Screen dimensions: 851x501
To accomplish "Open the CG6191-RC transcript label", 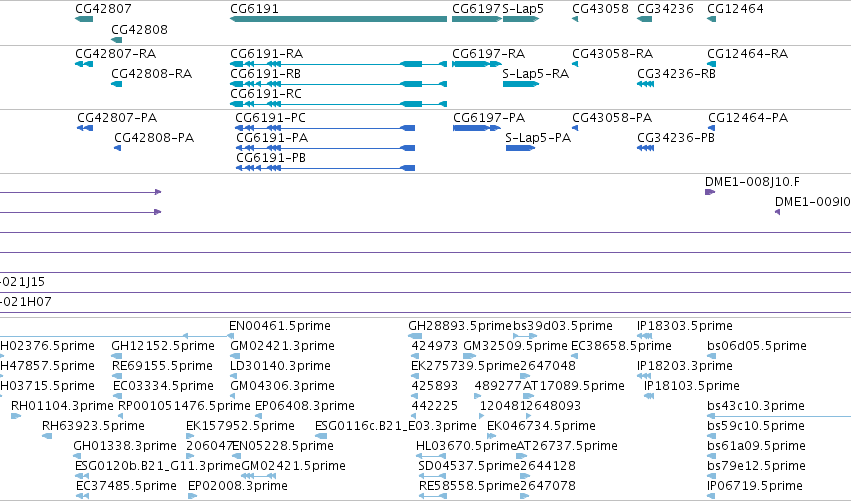I will point(266,94).
